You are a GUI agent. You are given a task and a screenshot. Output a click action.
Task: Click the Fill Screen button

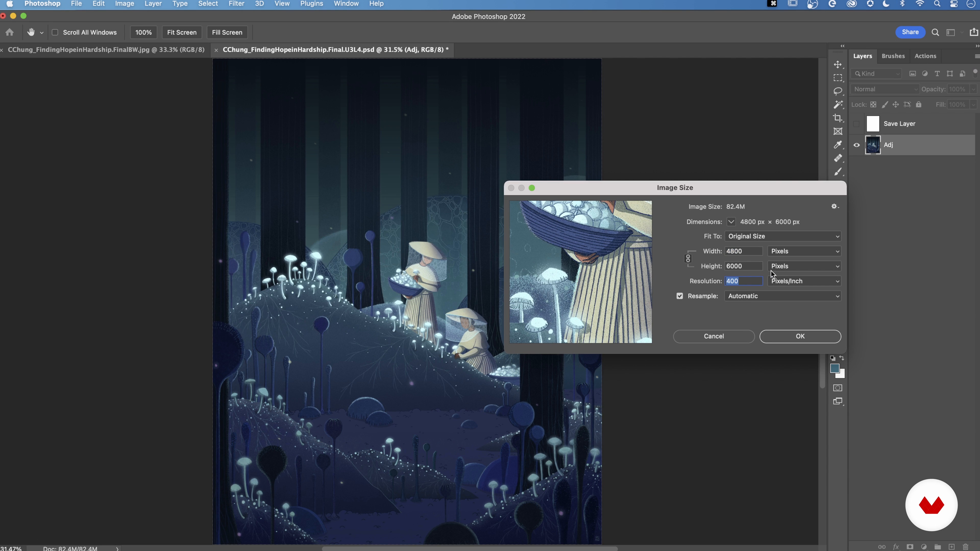(227, 32)
